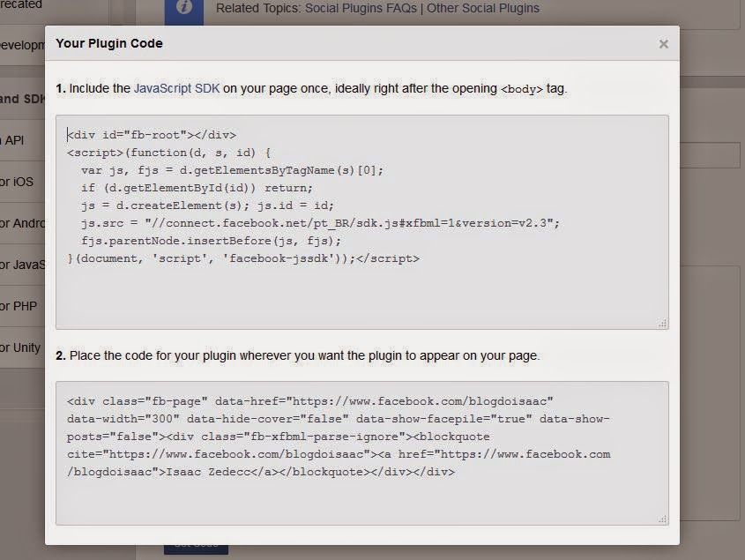Screen dimensions: 745x560
Task: Click the if (d.getElementById(id)) return line
Action: [x=197, y=188]
